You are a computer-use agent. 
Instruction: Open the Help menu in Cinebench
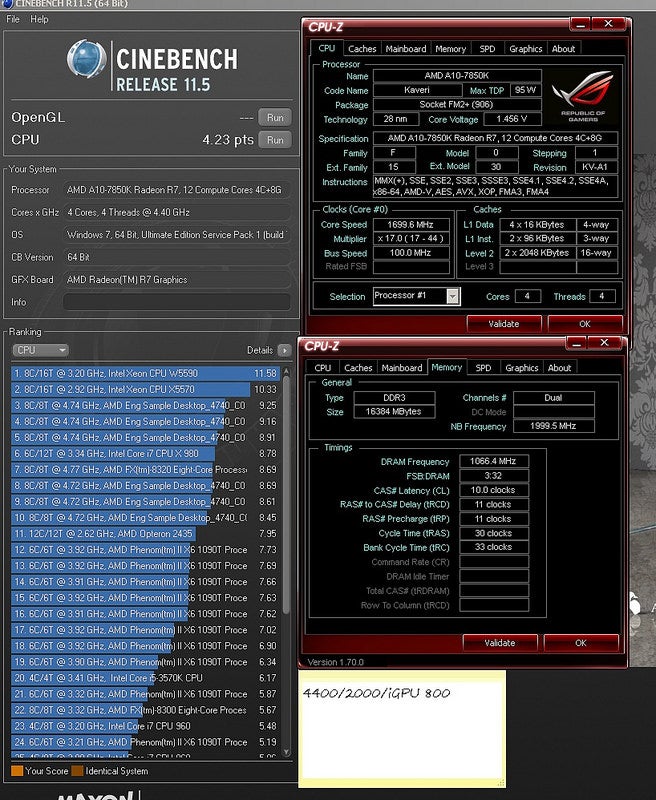pyautogui.click(x=39, y=19)
